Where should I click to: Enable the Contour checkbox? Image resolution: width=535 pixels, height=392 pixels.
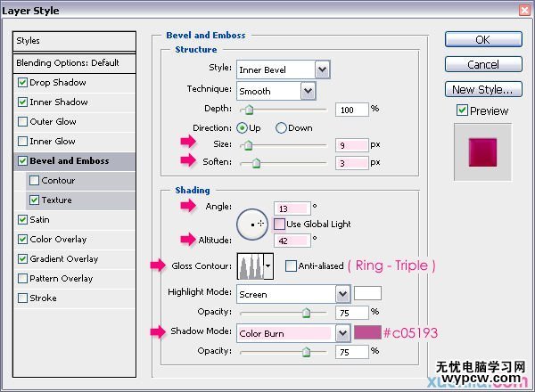pyautogui.click(x=34, y=180)
